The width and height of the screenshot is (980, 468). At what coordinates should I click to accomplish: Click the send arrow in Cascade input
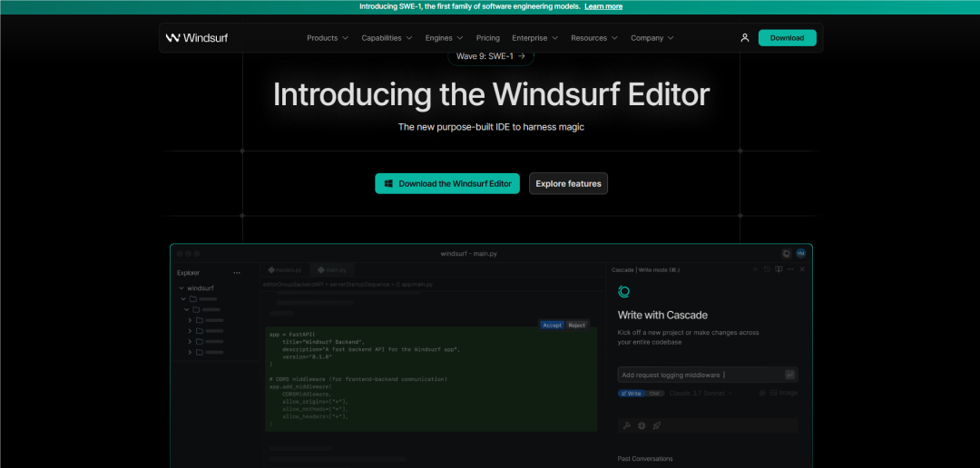tap(790, 375)
